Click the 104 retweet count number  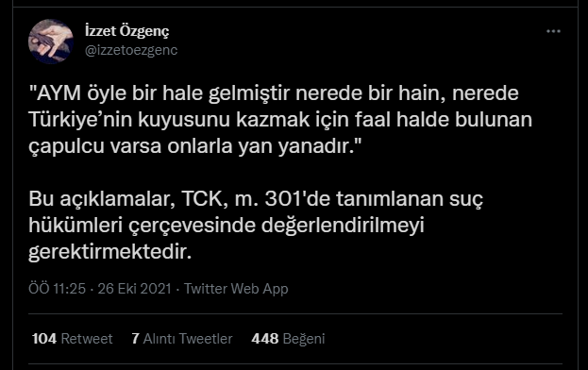(44, 339)
